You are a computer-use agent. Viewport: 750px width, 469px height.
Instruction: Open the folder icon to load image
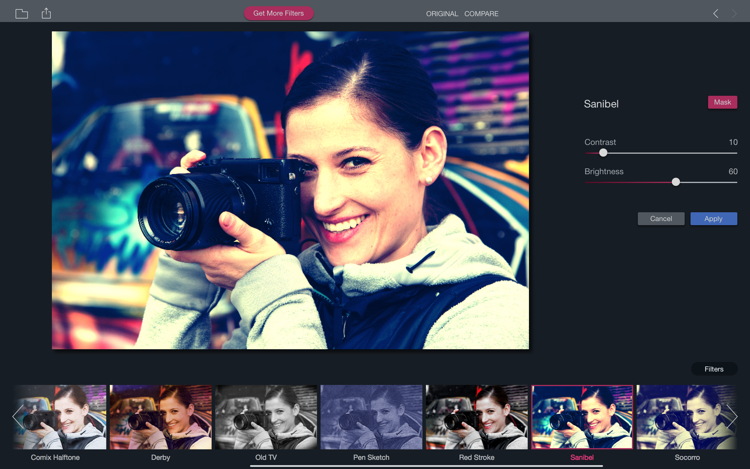[x=21, y=14]
